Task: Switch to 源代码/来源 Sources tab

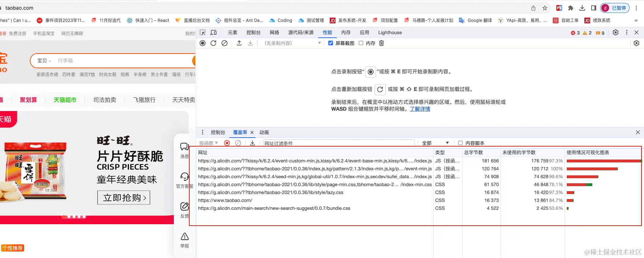Action: pyautogui.click(x=301, y=32)
